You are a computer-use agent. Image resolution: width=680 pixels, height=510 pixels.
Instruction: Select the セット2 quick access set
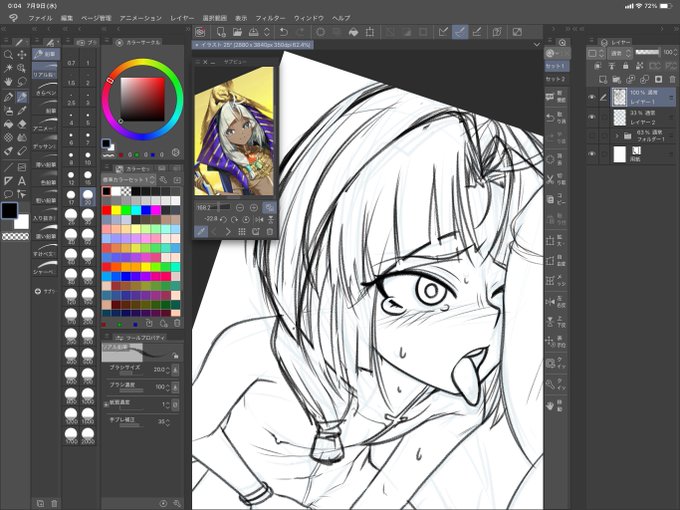click(x=556, y=79)
